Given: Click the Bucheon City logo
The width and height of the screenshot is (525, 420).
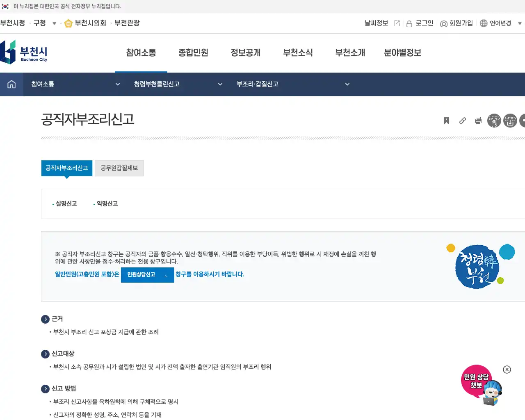Looking at the screenshot, I should tap(24, 52).
